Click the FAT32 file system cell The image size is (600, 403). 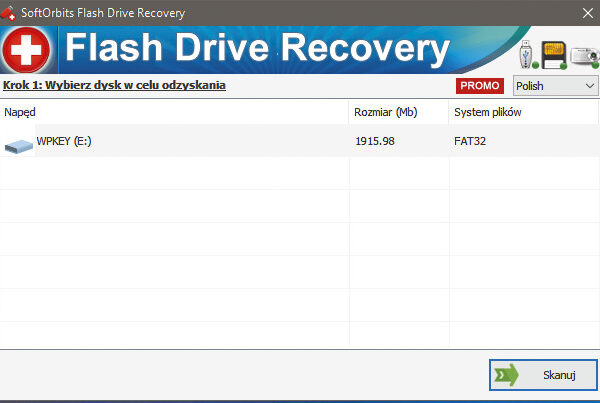point(471,141)
